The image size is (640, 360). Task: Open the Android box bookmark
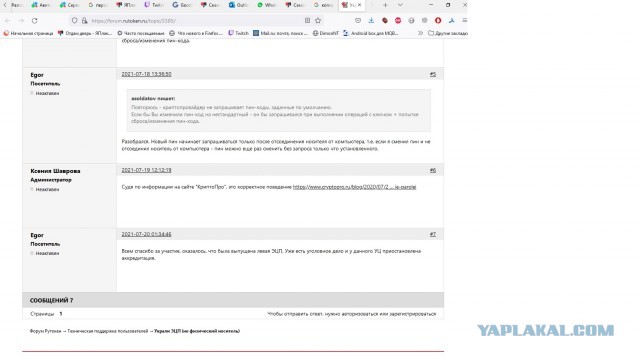[370, 33]
